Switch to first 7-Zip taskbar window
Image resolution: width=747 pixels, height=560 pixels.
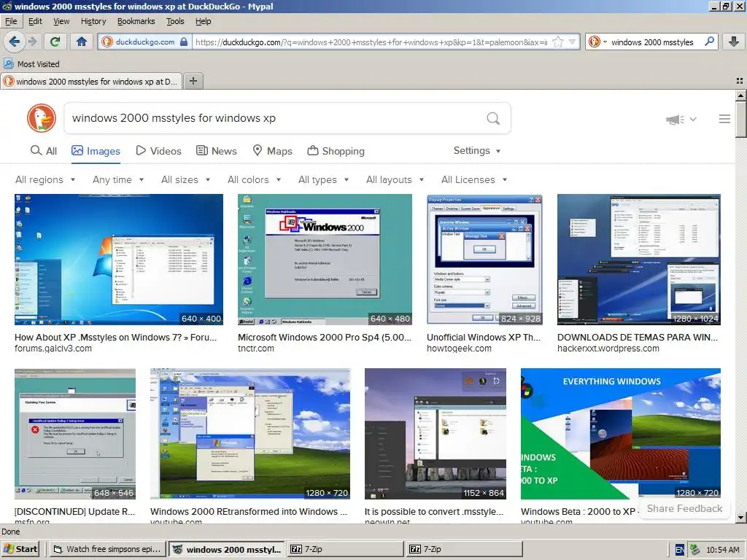tap(345, 549)
